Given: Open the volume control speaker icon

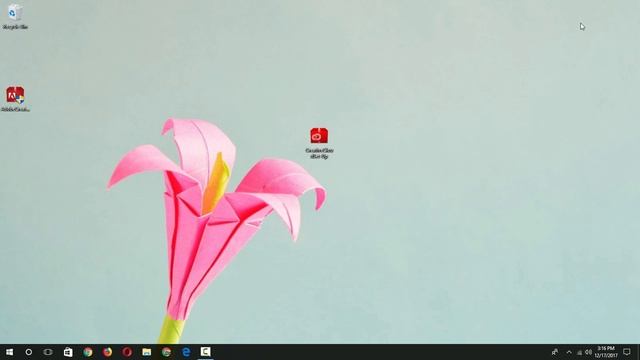Looking at the screenshot, I should (588, 352).
